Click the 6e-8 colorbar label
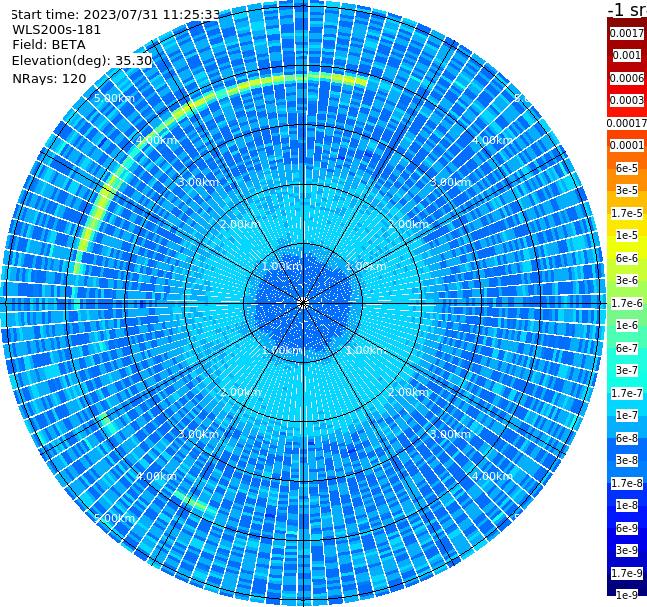 tap(627, 438)
